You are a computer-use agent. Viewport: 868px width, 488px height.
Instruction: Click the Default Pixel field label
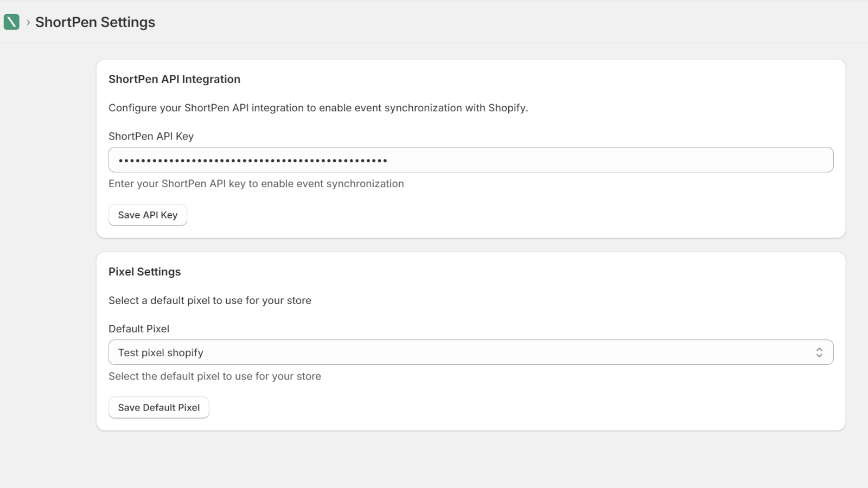pos(139,329)
